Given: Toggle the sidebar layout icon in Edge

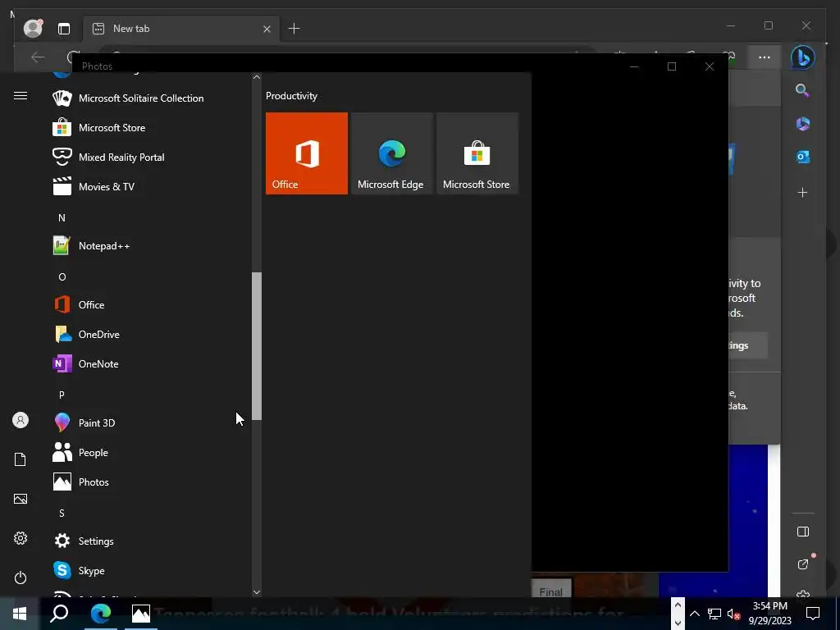Looking at the screenshot, I should tap(802, 532).
